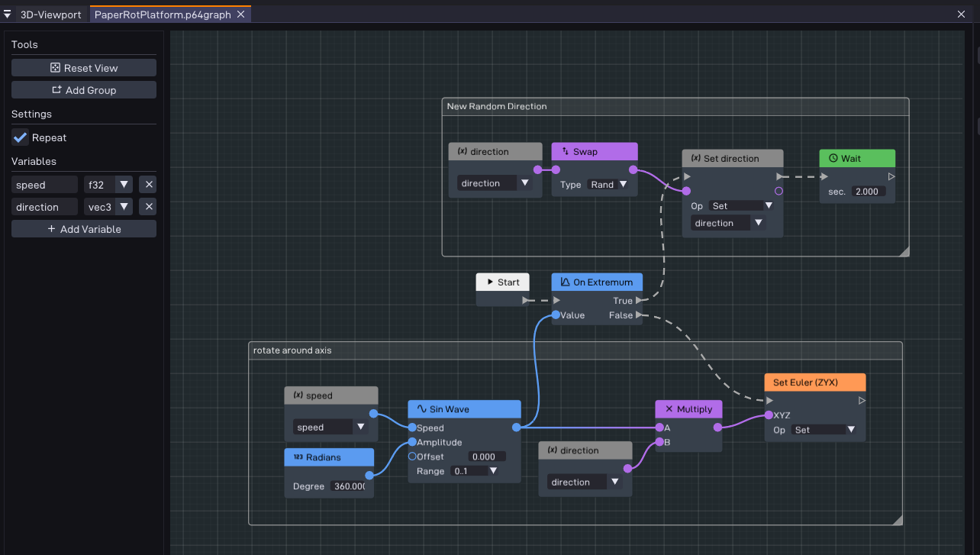Click the Sin Wave node wave icon
The image size is (980, 555).
click(421, 409)
